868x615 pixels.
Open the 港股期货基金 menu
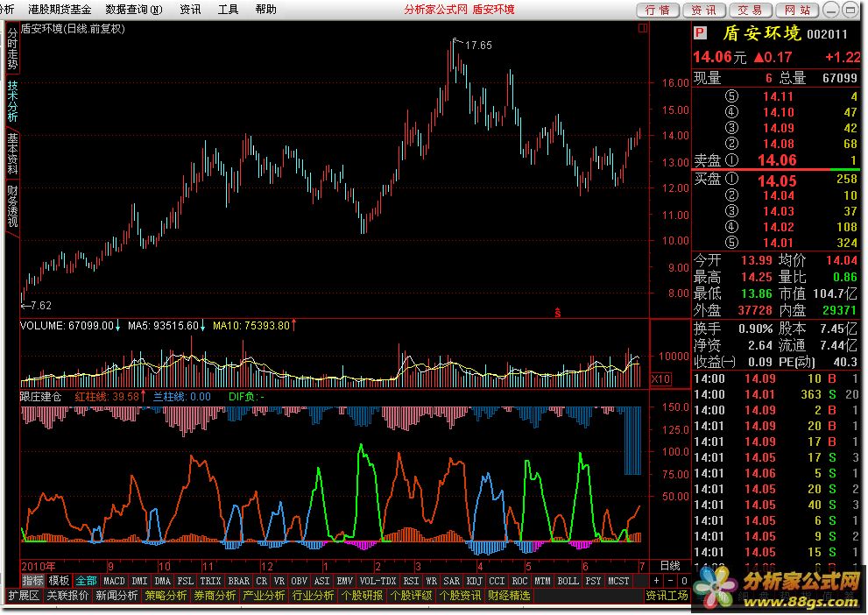tap(60, 10)
